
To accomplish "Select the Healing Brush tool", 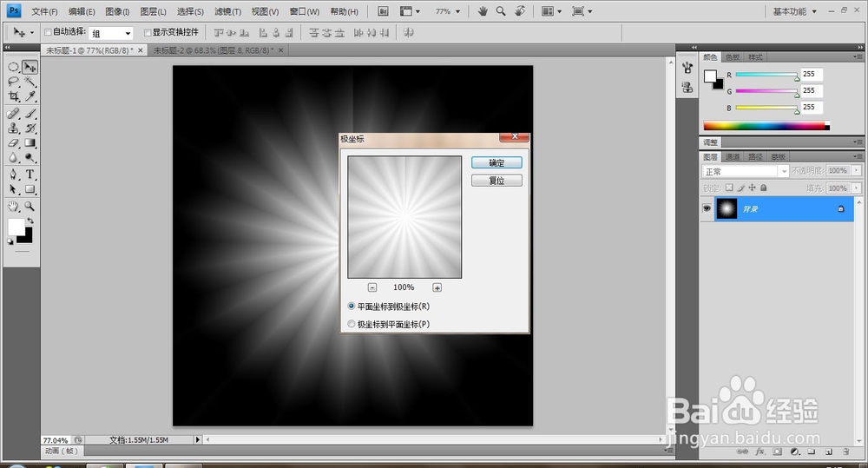I will 14,114.
